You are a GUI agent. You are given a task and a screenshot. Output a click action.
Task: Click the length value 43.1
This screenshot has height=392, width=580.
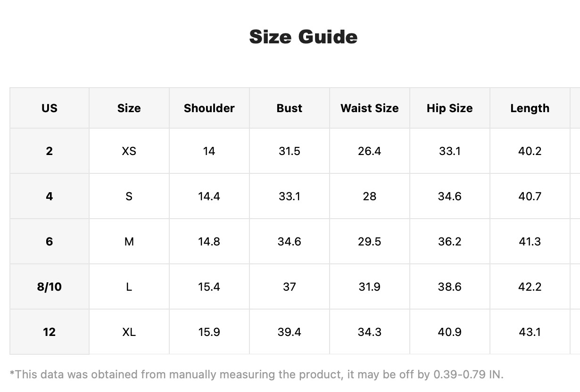click(x=530, y=332)
